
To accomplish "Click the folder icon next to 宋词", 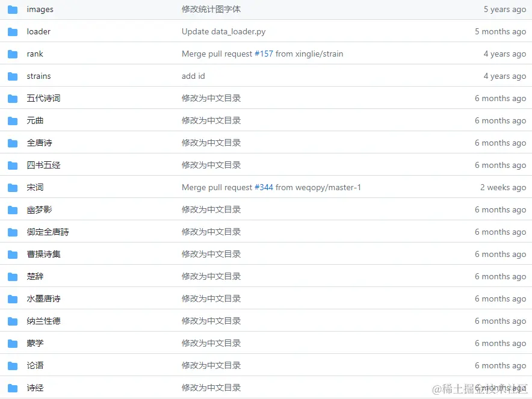I will point(13,187).
